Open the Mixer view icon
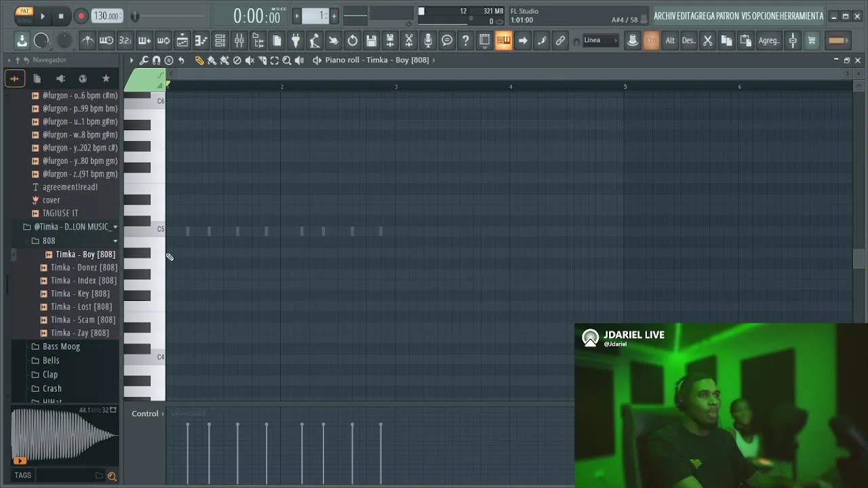The image size is (868, 488). [239, 41]
